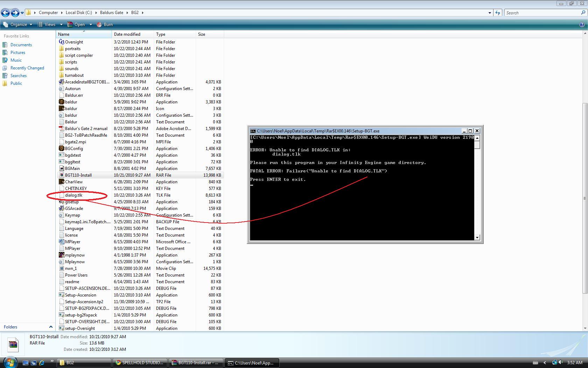The height and width of the screenshot is (368, 588).
Task: Click the Back navigation arrow
Action: (x=5, y=13)
